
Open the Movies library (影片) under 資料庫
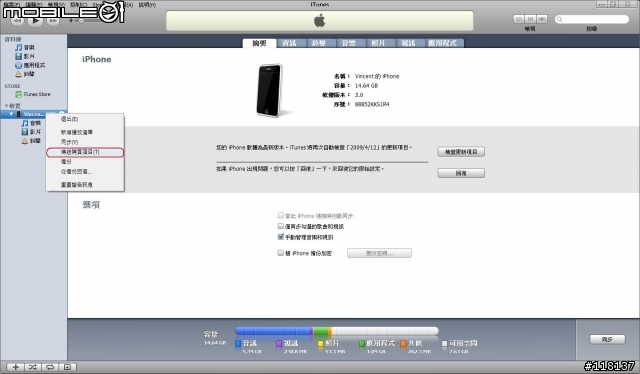[x=25, y=56]
